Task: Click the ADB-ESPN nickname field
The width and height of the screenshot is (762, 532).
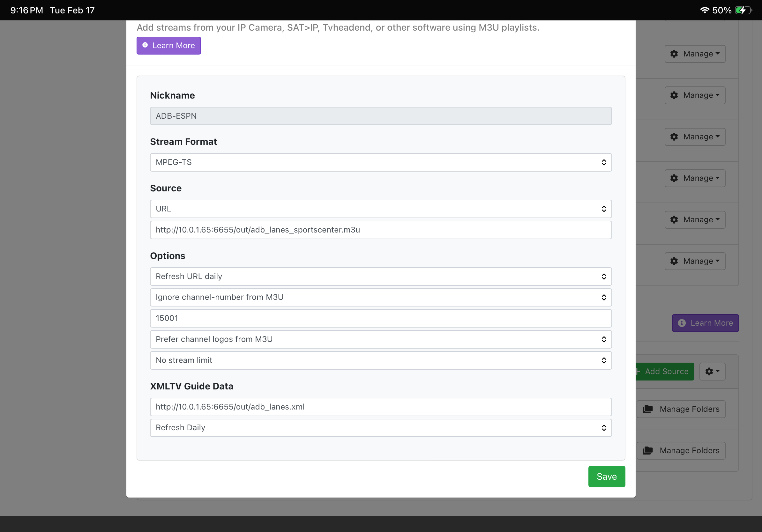Action: pyautogui.click(x=381, y=116)
